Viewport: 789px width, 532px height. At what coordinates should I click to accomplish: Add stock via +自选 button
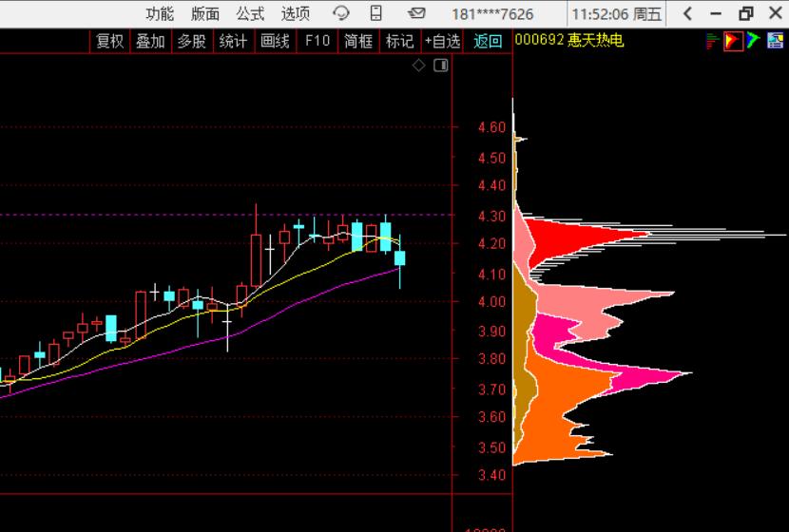442,41
